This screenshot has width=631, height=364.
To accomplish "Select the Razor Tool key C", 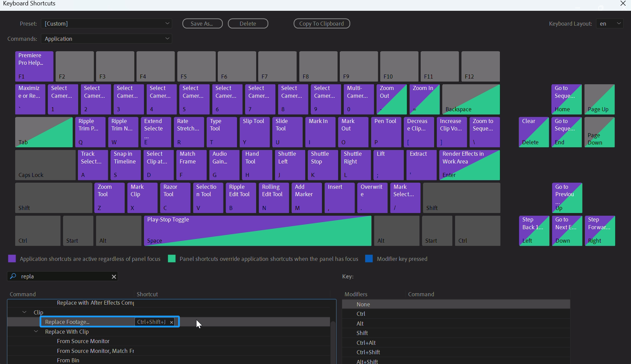I will point(175,198).
